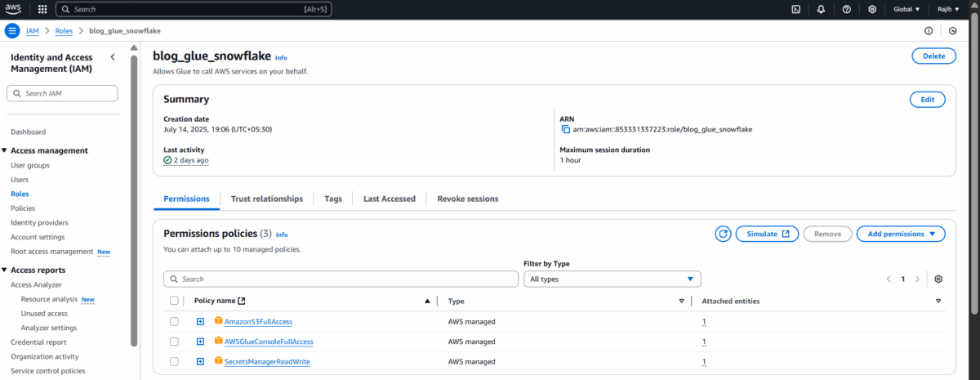Click the AWSGlueConsoleFullAccess orange policy icon
The image size is (980, 380).
point(218,341)
